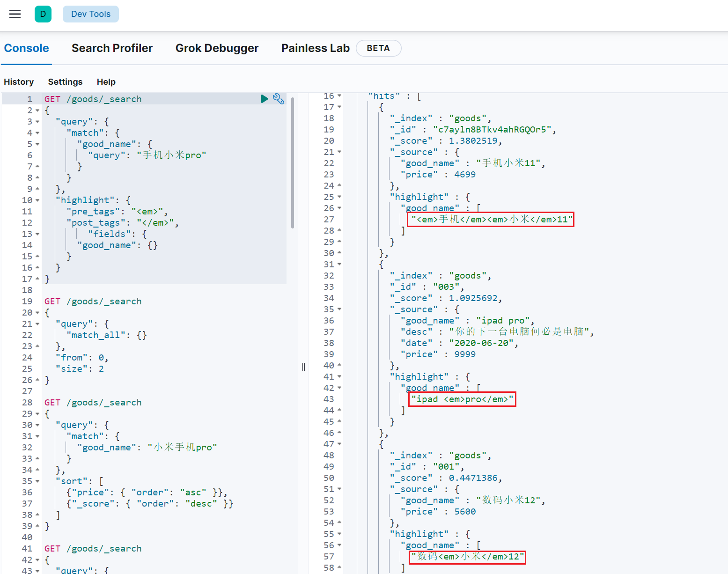
Task: Fold the fields block at editor line 13
Action: coord(37,234)
